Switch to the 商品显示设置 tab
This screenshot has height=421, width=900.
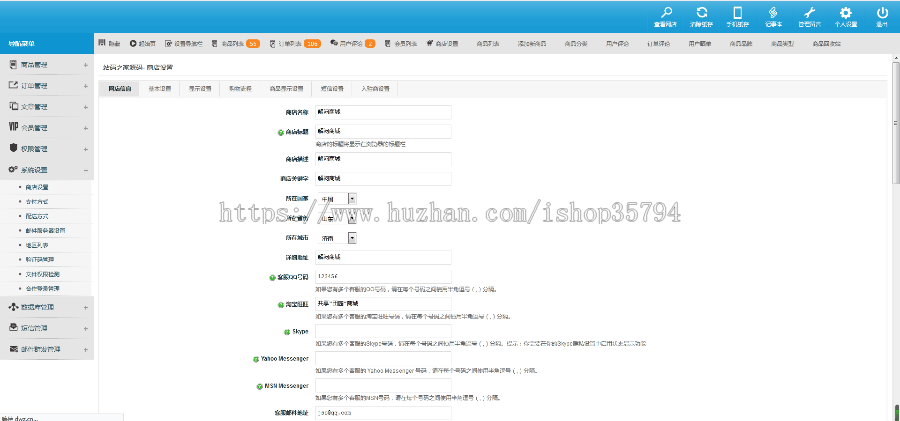(286, 89)
